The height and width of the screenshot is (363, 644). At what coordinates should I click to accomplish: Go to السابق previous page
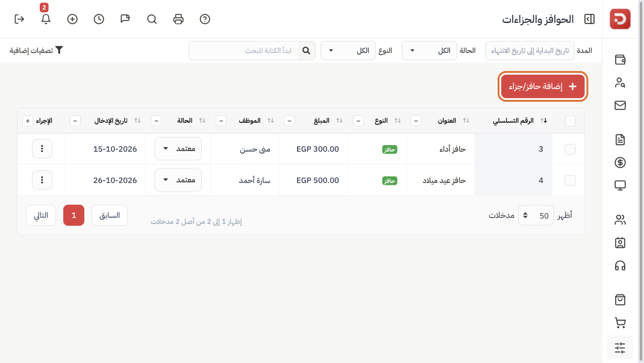click(x=110, y=215)
